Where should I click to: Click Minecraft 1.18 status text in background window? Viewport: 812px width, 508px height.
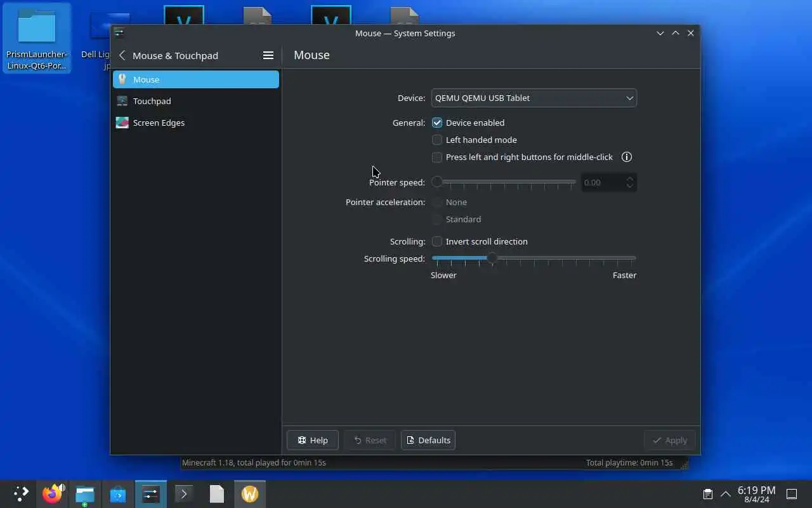(x=254, y=462)
